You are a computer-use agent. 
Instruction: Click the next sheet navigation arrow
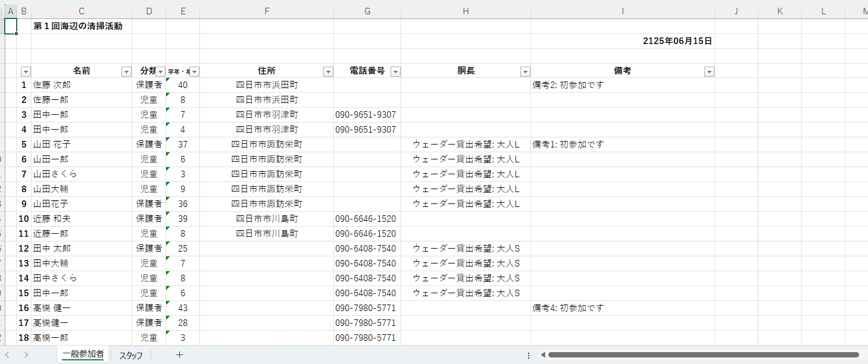(26, 355)
